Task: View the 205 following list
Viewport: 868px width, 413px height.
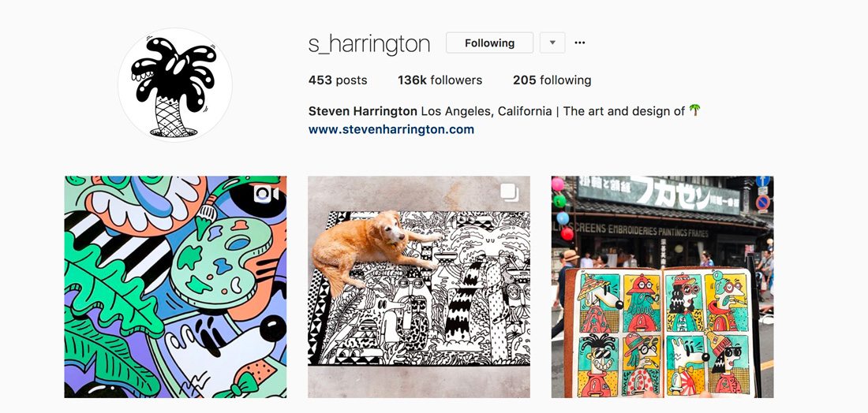Action: click(552, 80)
